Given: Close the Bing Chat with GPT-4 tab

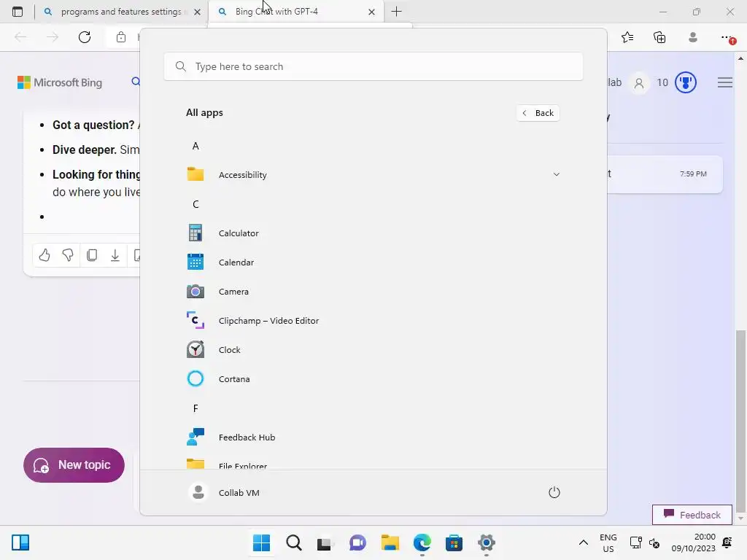Looking at the screenshot, I should [371, 12].
